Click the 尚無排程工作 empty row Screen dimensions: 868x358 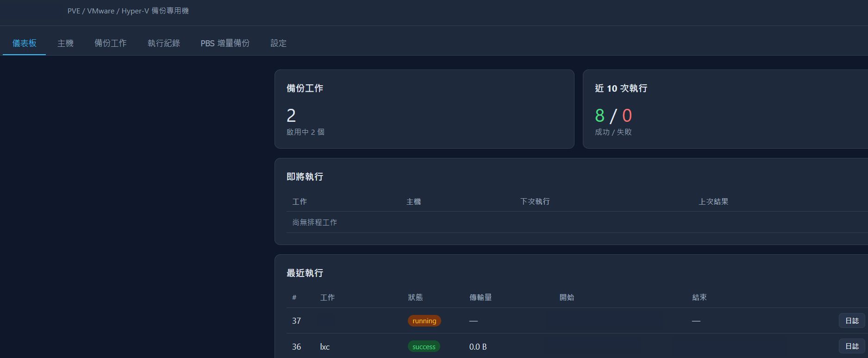click(577, 222)
